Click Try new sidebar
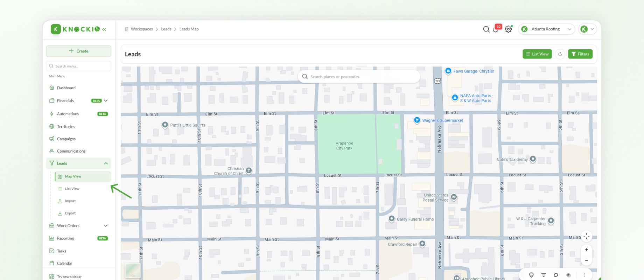The width and height of the screenshot is (644, 280). [x=69, y=276]
